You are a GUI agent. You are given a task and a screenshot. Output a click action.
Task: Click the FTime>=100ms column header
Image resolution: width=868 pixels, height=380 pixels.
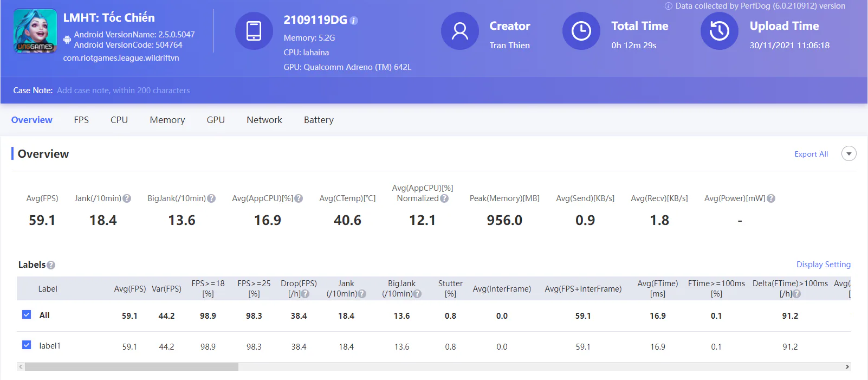click(x=716, y=288)
